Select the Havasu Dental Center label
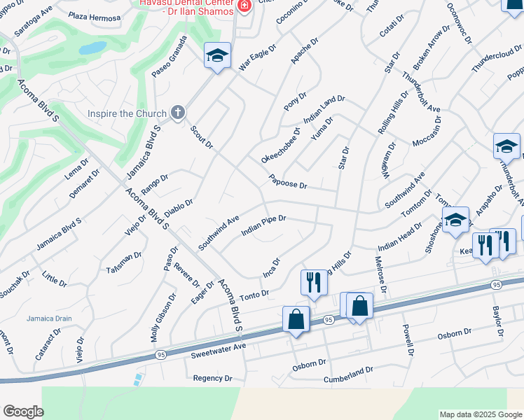 [186, 7]
